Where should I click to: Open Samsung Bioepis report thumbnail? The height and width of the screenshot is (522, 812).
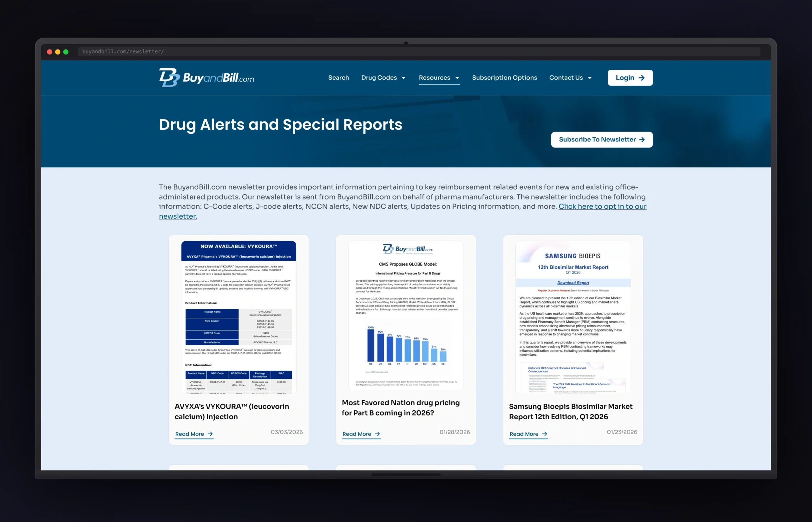[x=573, y=317]
